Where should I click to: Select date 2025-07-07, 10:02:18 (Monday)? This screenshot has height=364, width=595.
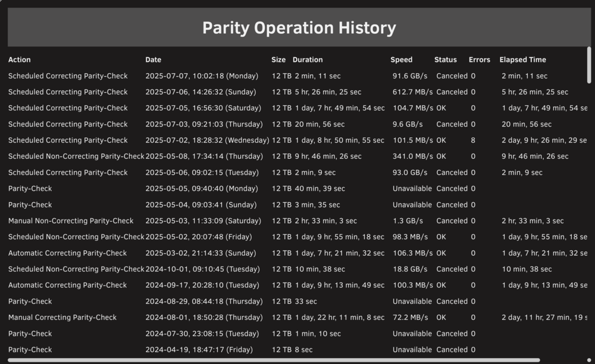[x=202, y=76]
